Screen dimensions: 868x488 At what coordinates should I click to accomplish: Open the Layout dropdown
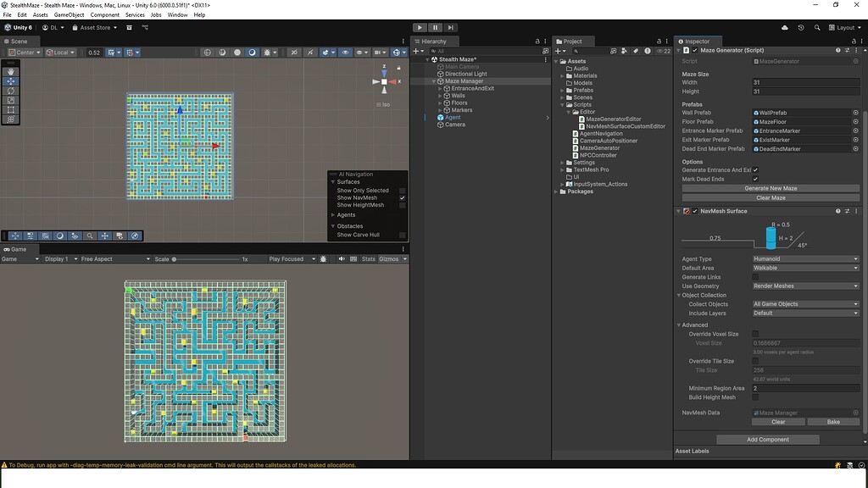[x=846, y=27]
